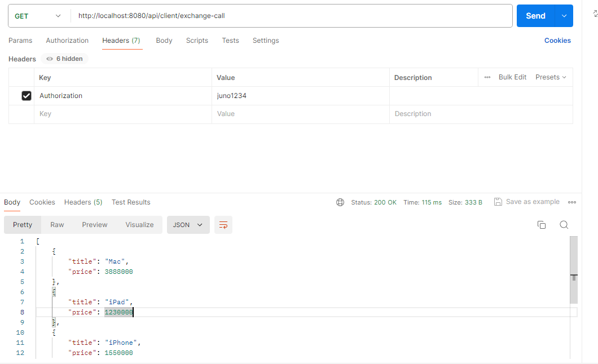Click Bulk Edit
Image resolution: width=598 pixels, height=364 pixels.
[x=513, y=77]
